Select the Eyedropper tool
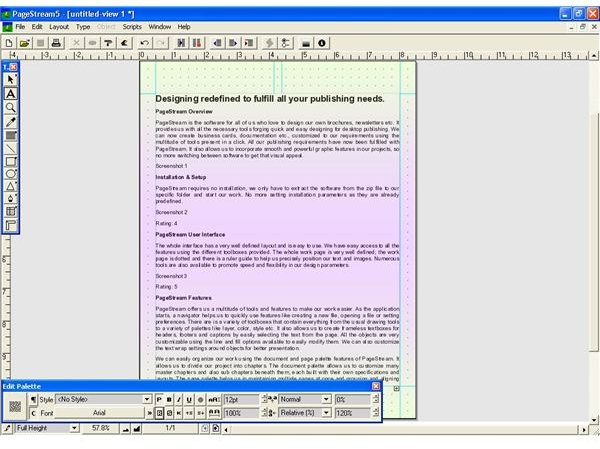600x449 pixels. [11, 122]
